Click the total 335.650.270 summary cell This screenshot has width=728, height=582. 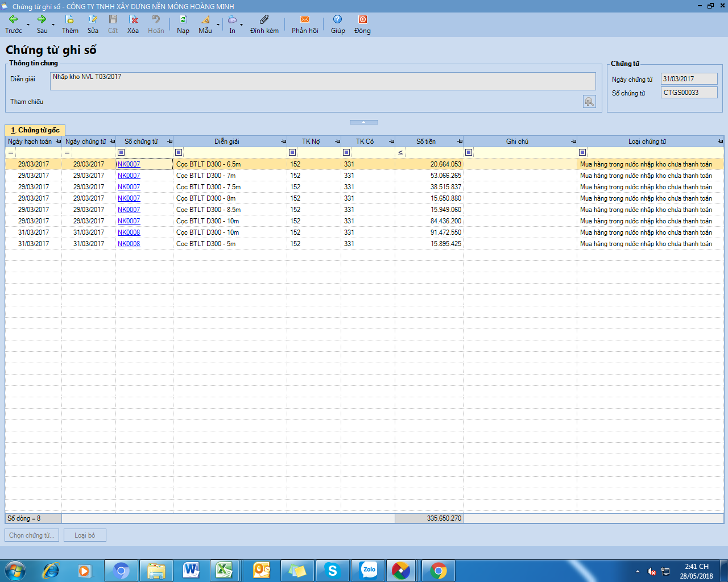[429, 518]
